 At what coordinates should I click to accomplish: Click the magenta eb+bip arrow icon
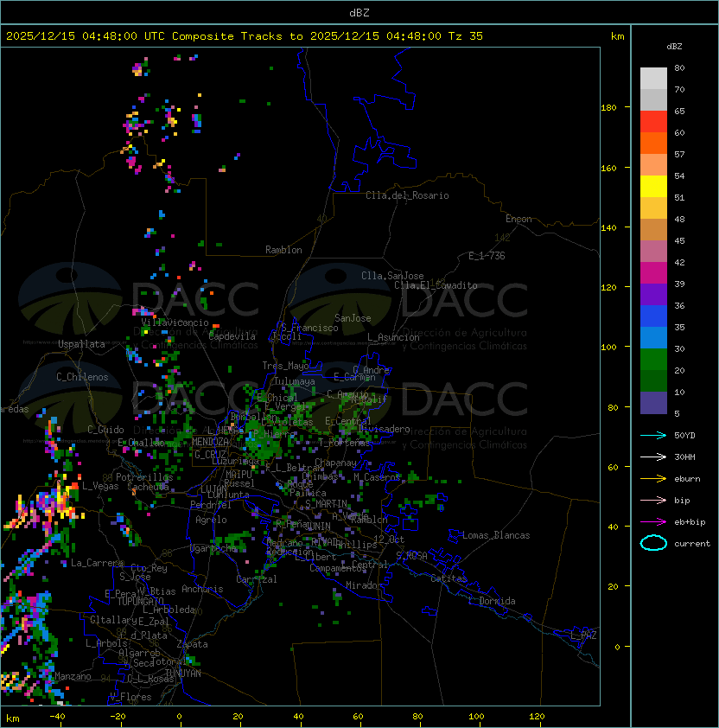pos(653,522)
